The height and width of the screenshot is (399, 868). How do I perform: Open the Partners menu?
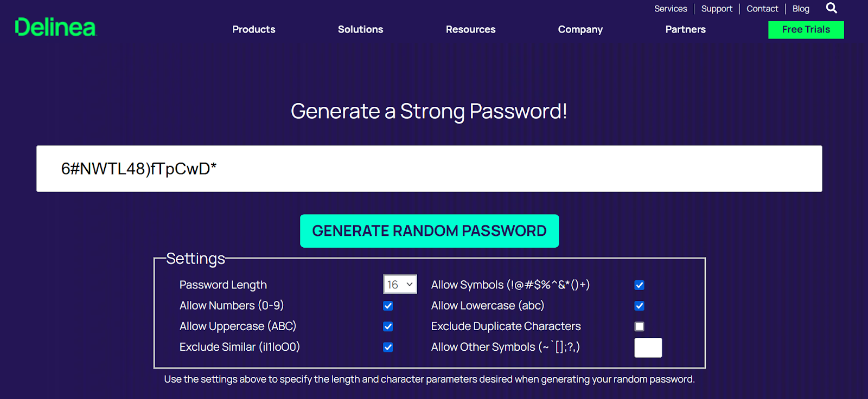pos(686,29)
